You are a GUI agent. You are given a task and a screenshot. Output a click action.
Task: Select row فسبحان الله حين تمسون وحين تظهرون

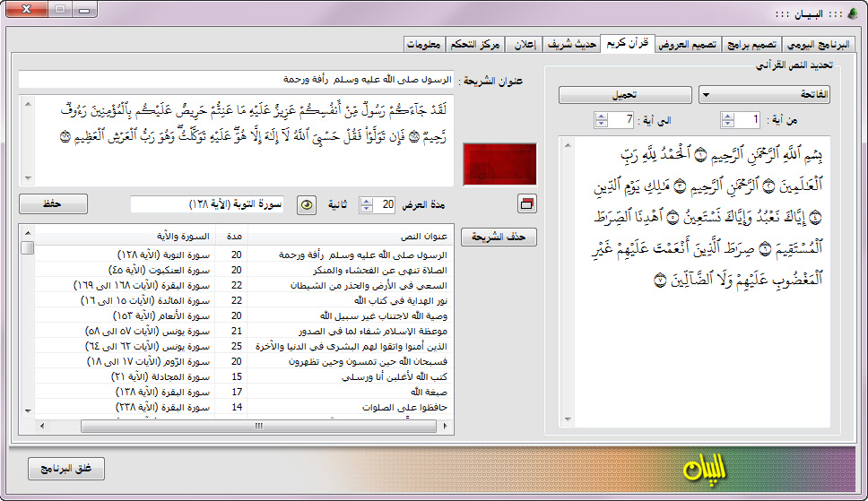pos(244,361)
